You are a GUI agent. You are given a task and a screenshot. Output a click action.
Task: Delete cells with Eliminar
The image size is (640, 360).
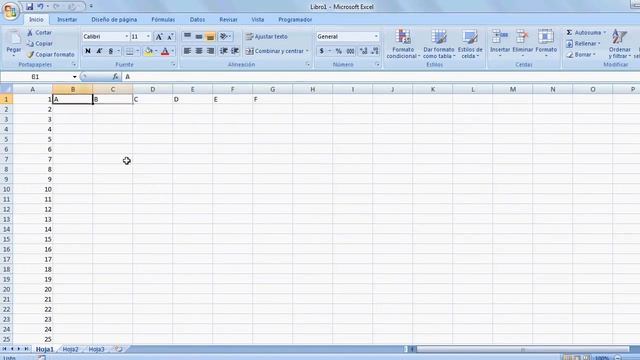pos(522,43)
